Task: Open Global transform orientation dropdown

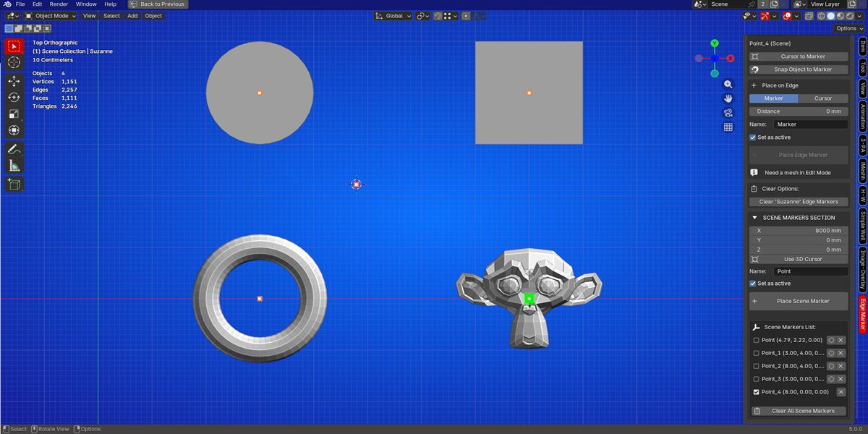Action: pos(393,16)
